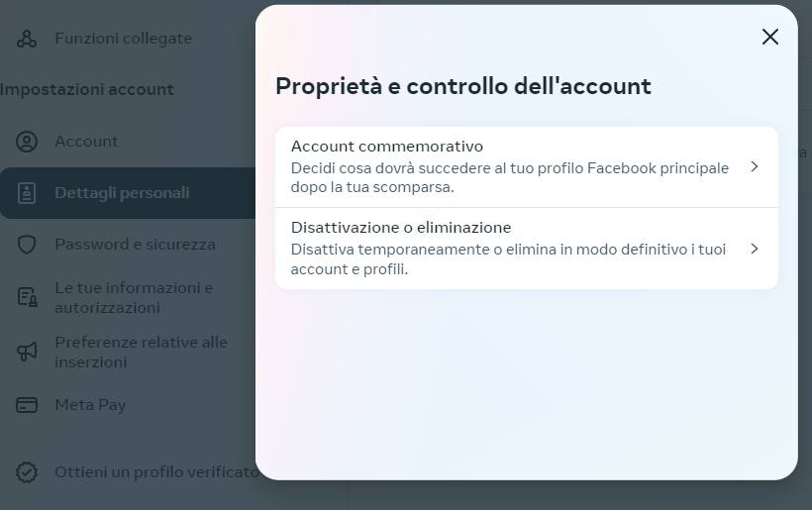Click the Funzioni collegate icon
The width and height of the screenshot is (812, 510).
pyautogui.click(x=27, y=39)
